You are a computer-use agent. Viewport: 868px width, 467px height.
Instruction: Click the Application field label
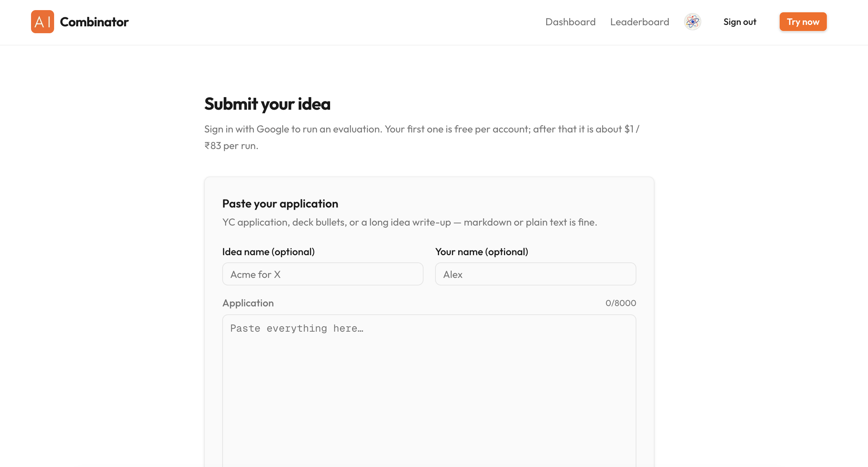click(x=248, y=303)
